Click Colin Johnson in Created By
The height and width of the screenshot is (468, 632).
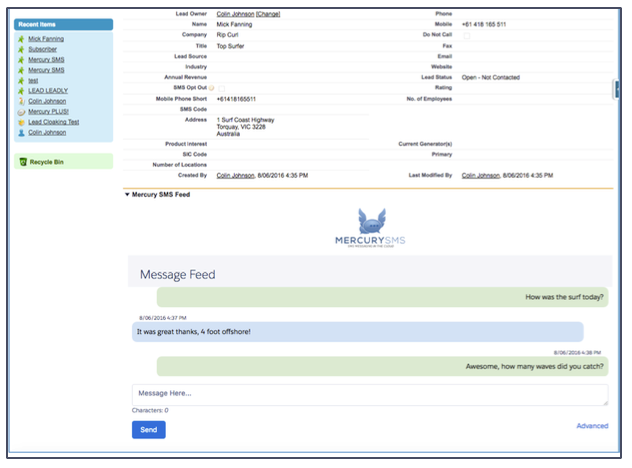235,176
